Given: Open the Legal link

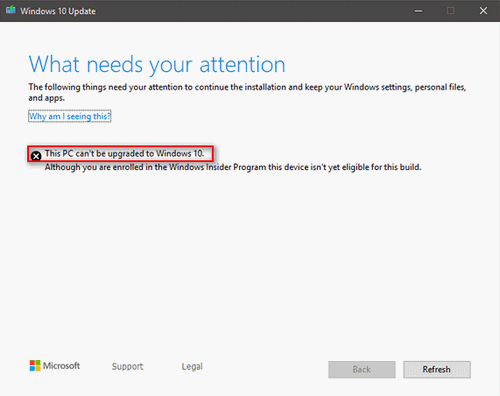Looking at the screenshot, I should pos(192,366).
